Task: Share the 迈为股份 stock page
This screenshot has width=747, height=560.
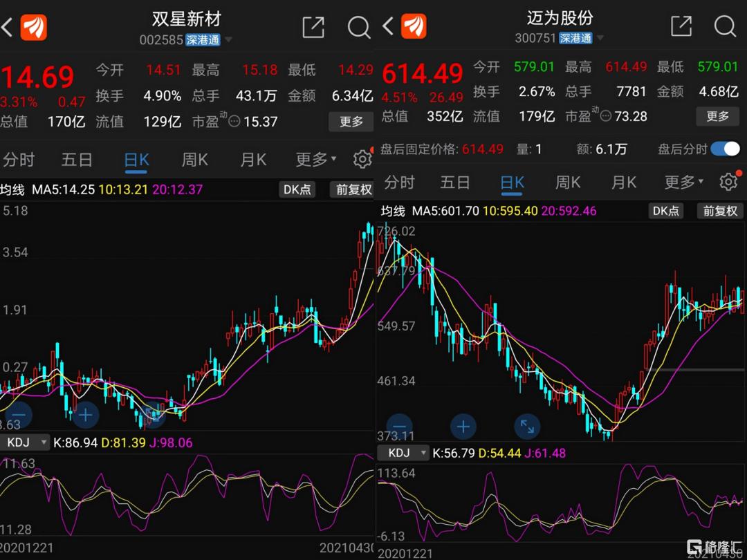Action: pos(681,26)
